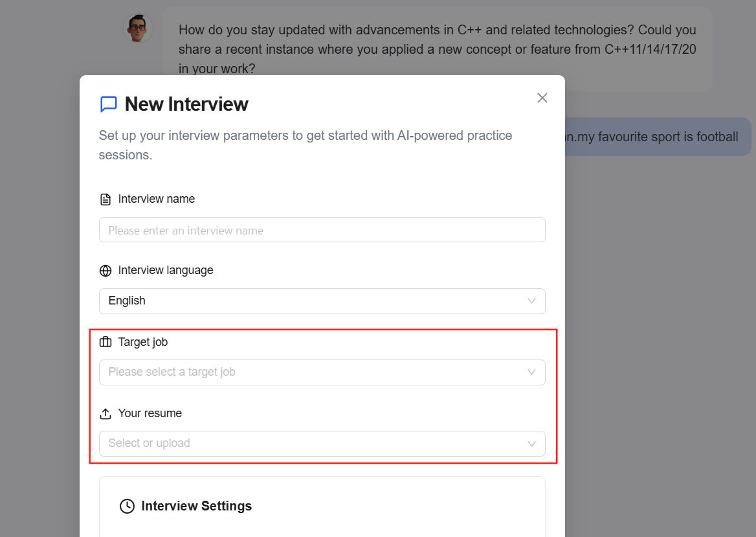Dismiss the New Interview dialog

542,98
